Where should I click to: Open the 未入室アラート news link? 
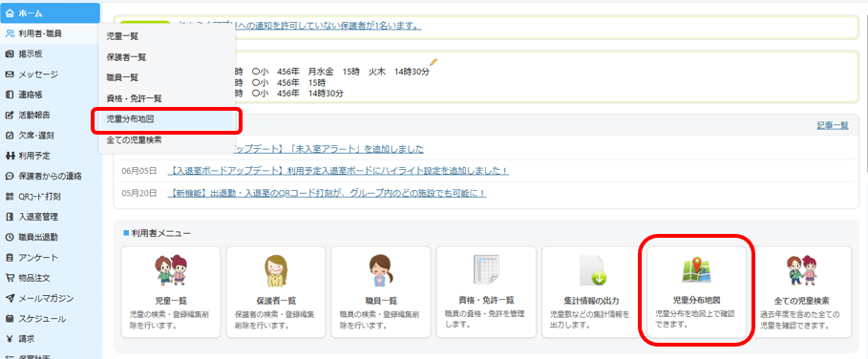[328, 149]
